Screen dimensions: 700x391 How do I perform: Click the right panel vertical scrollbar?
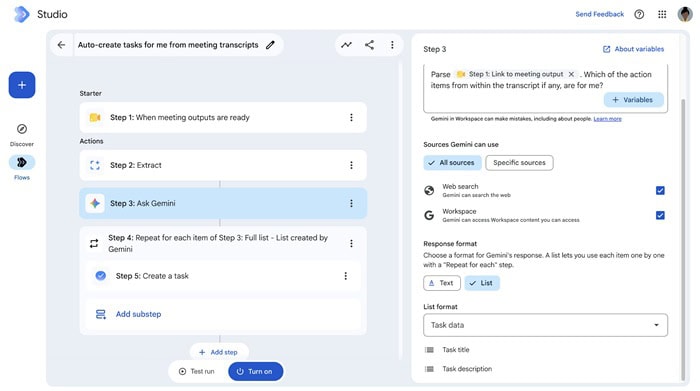click(x=683, y=239)
